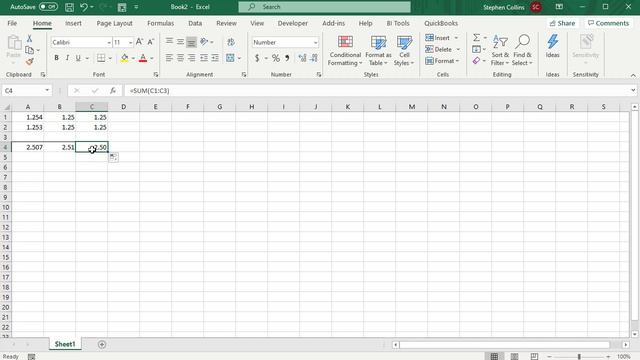The height and width of the screenshot is (360, 640).
Task: Click the Accounting dollar format icon
Action: [257, 58]
